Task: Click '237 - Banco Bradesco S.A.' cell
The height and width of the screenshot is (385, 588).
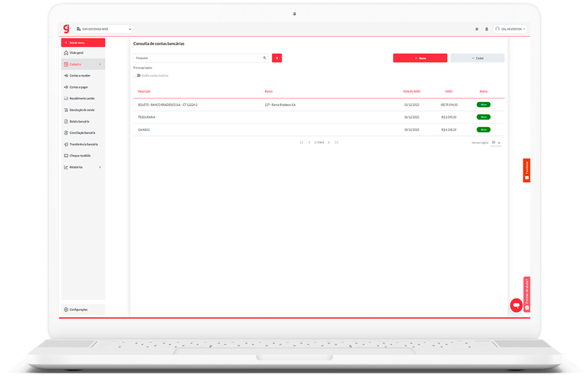Action: (x=280, y=105)
